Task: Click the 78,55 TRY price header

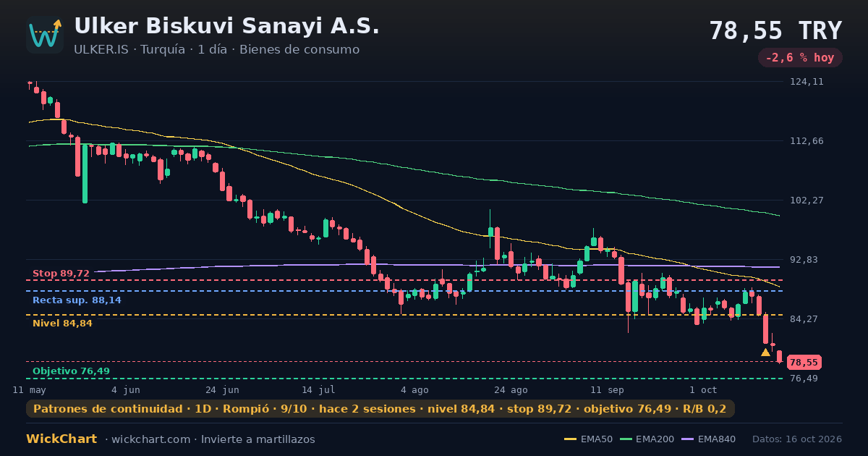Action: point(775,30)
